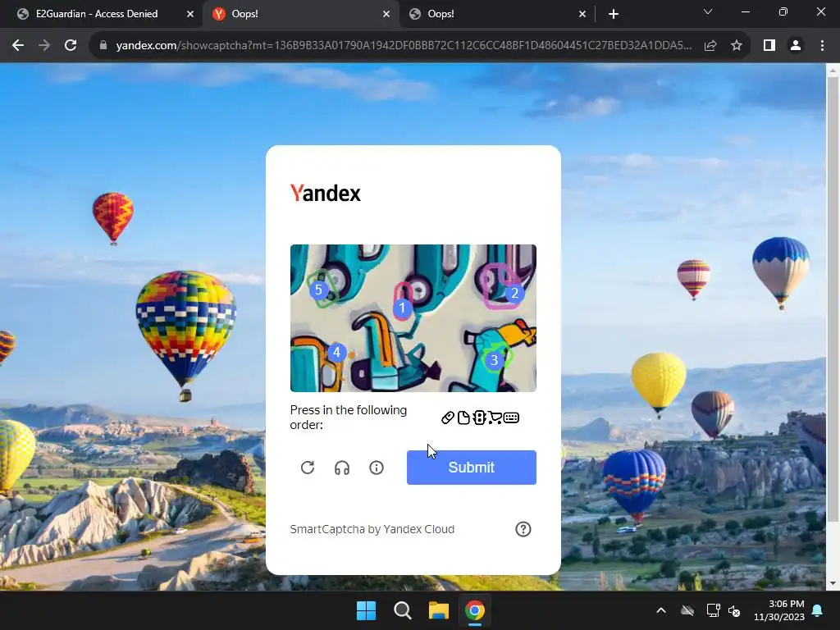Click the Yandex logo
The height and width of the screenshot is (630, 840).
325,193
